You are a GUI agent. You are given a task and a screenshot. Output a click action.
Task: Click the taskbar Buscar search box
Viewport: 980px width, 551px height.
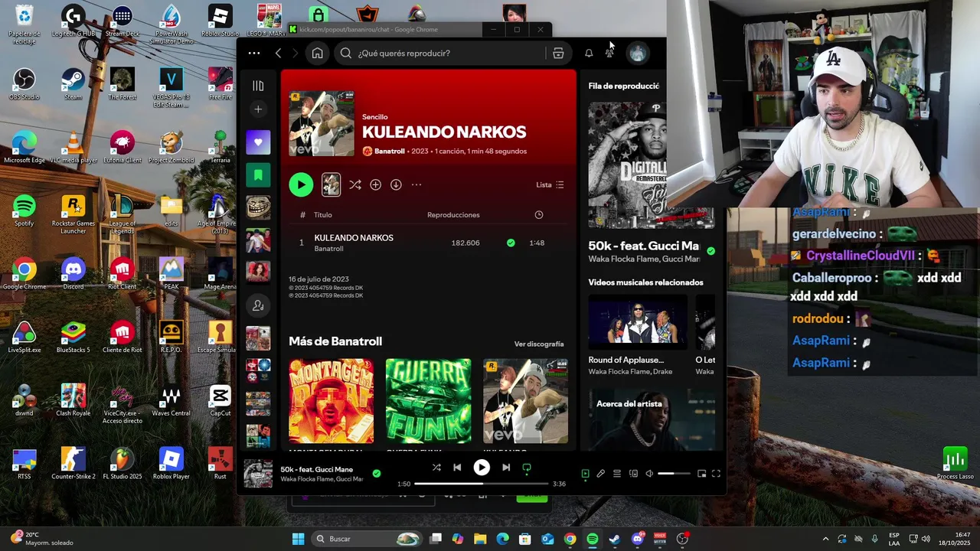point(366,539)
